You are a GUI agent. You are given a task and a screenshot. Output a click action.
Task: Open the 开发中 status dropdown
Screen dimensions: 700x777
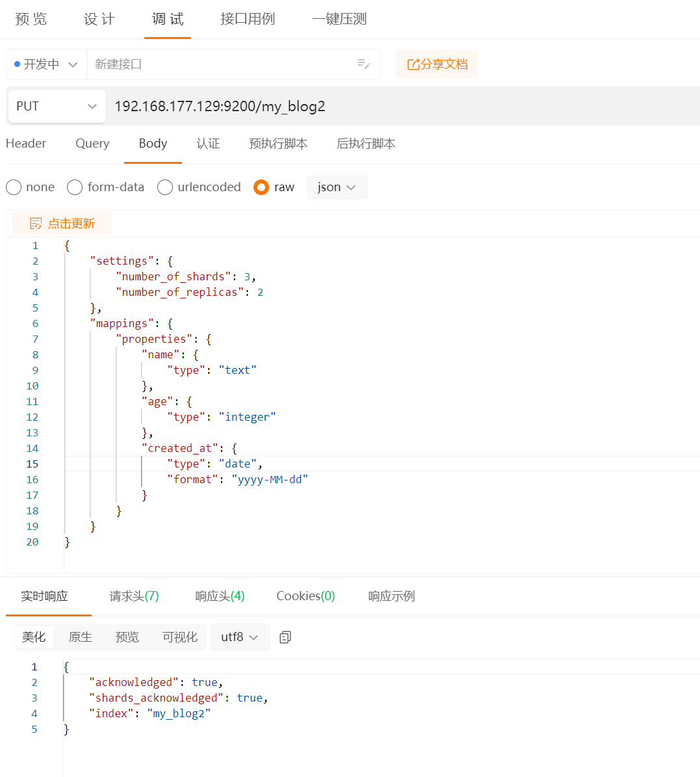click(46, 64)
